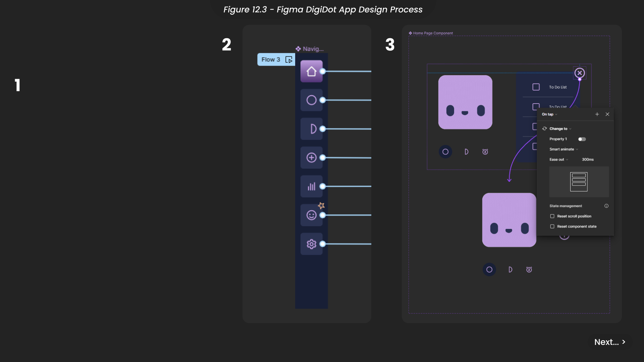Screen dimensions: 644x362
Task: Select prototype node beside the gear icon
Action: pos(323,244)
